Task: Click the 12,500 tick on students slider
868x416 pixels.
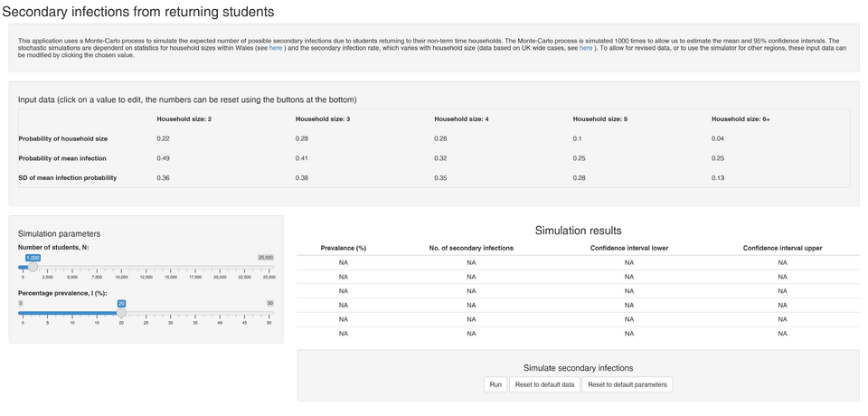Action: (x=146, y=277)
